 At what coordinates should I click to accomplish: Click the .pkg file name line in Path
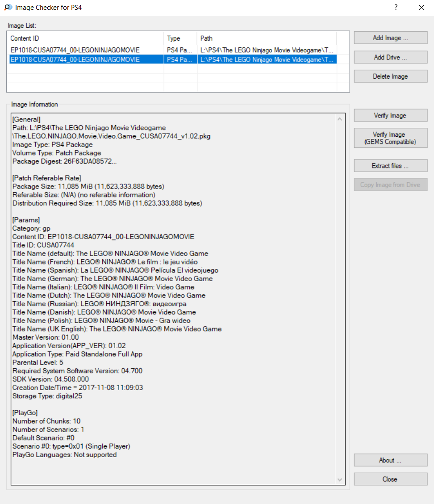click(112, 136)
